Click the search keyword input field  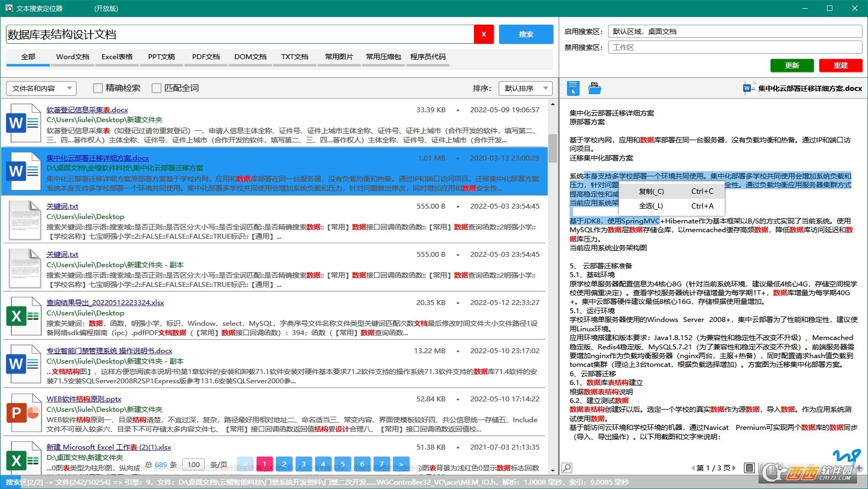[240, 34]
